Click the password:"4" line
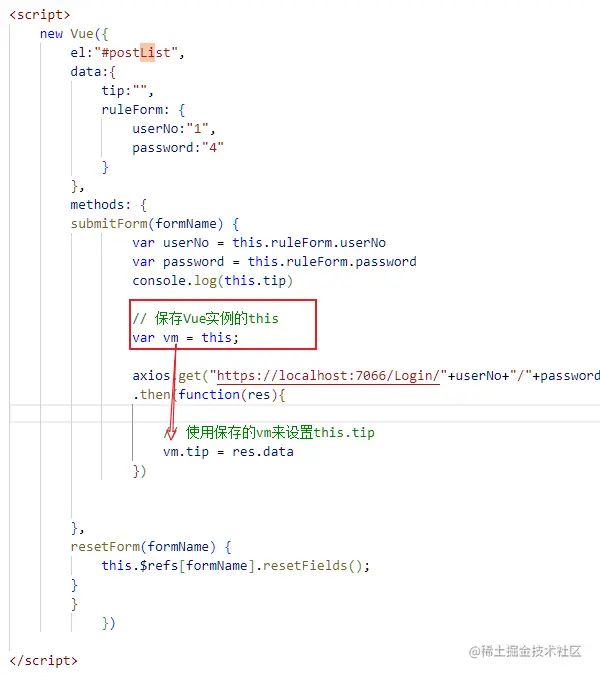The width and height of the screenshot is (600, 677). 178,148
